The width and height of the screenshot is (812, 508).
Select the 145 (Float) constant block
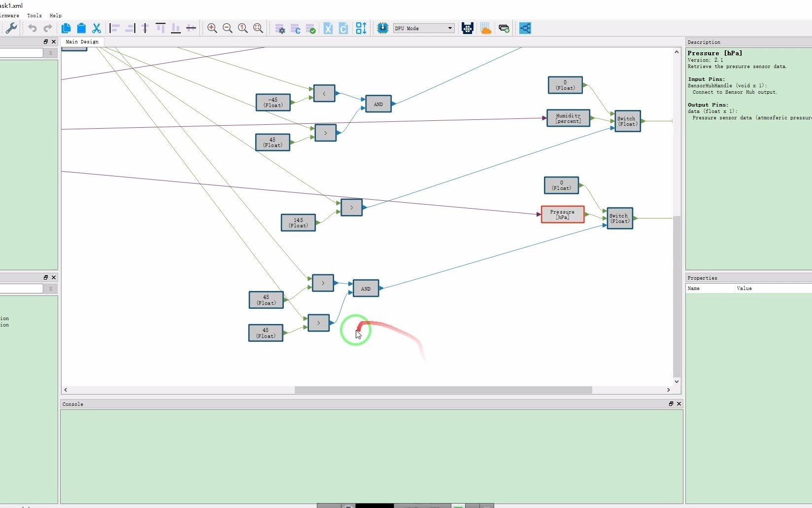click(x=298, y=222)
